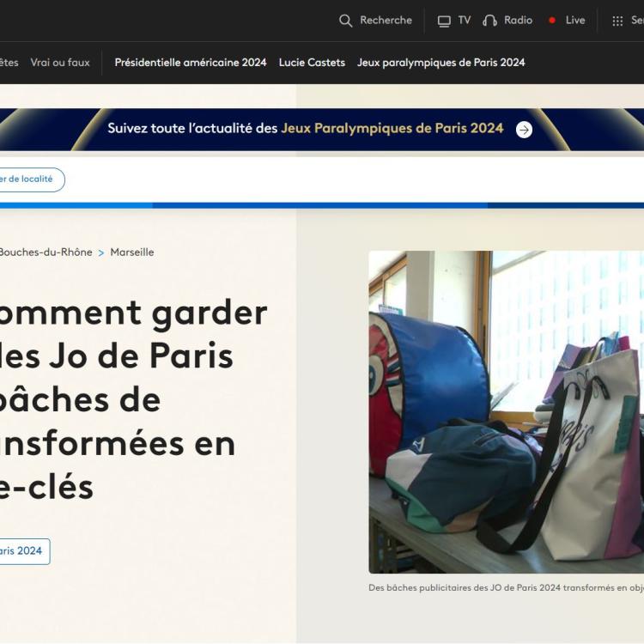Follow Jeux Paralympiques de Paris 2024 banner text
This screenshot has height=644, width=644.
tap(392, 128)
